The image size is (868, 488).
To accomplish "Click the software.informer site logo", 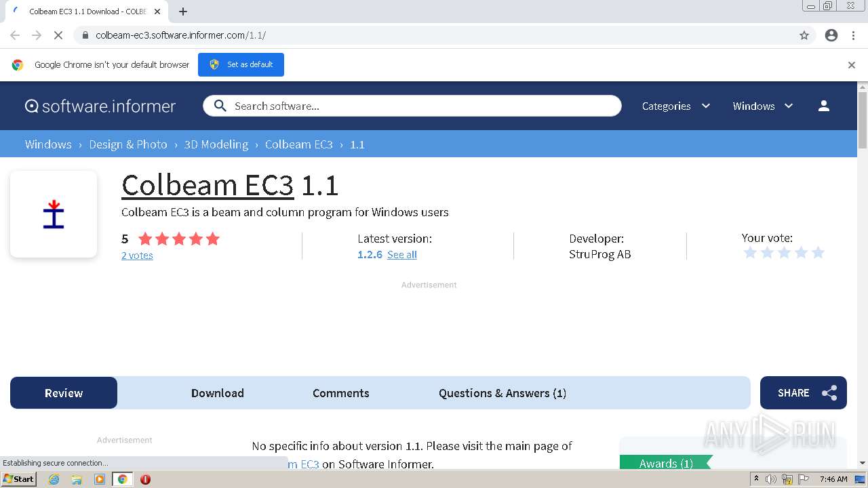I will pos(100,106).
